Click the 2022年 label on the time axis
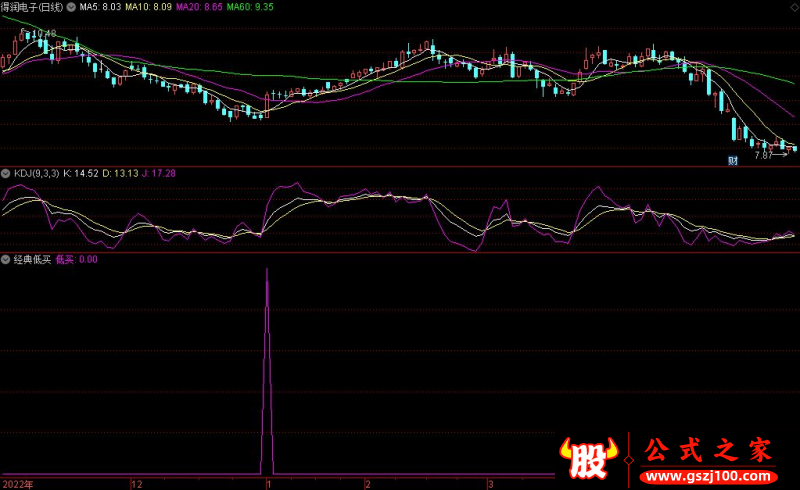This screenshot has width=800, height=490. tap(17, 483)
